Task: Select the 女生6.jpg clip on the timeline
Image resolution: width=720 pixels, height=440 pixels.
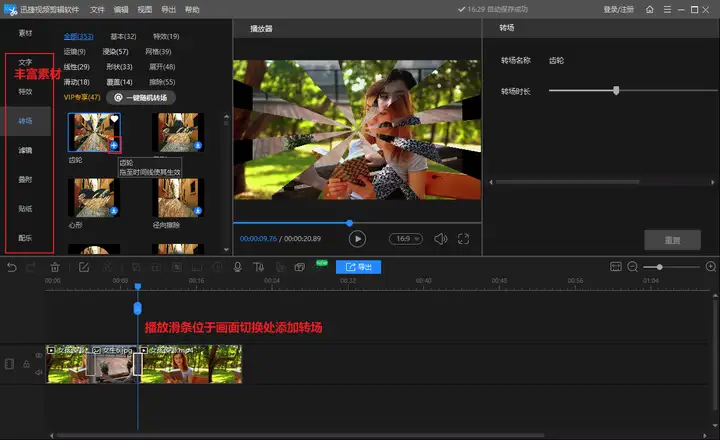Action: click(x=115, y=364)
